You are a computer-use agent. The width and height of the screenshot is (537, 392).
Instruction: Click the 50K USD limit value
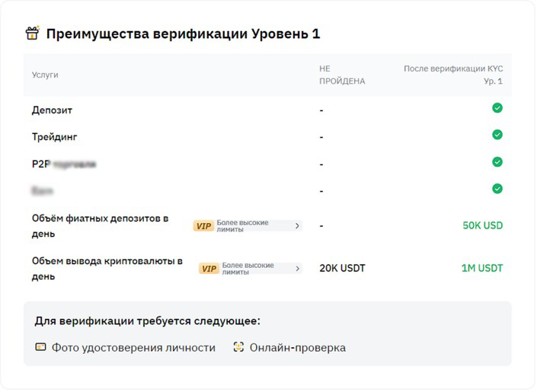(483, 225)
